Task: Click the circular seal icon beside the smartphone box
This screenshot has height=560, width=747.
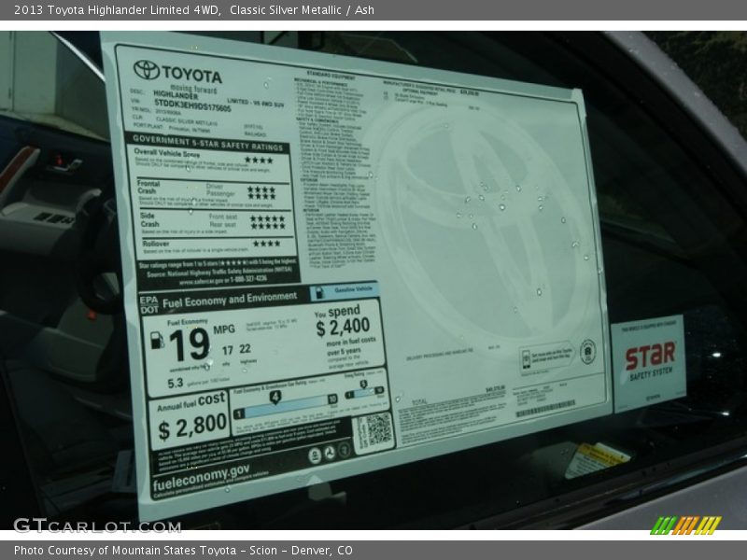Action: [588, 352]
